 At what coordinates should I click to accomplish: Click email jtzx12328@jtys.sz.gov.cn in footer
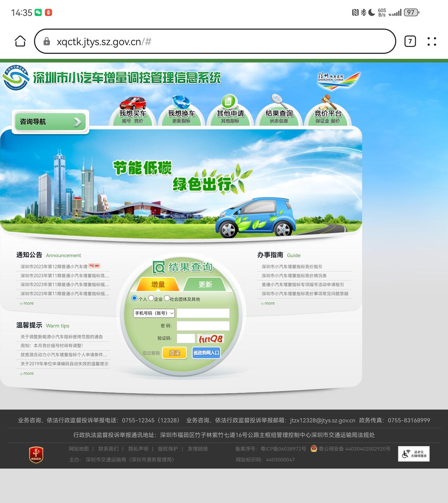pyautogui.click(x=323, y=420)
